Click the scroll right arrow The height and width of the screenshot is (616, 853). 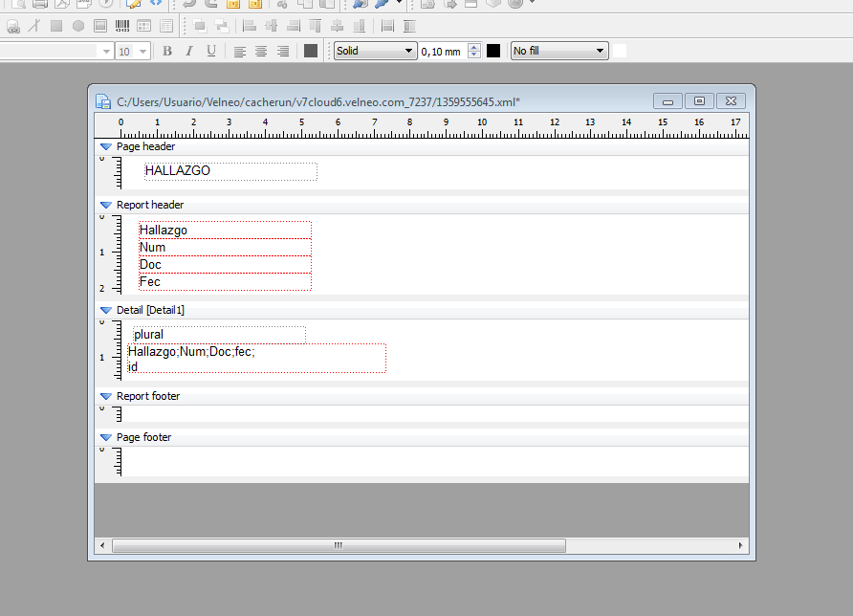coord(740,545)
